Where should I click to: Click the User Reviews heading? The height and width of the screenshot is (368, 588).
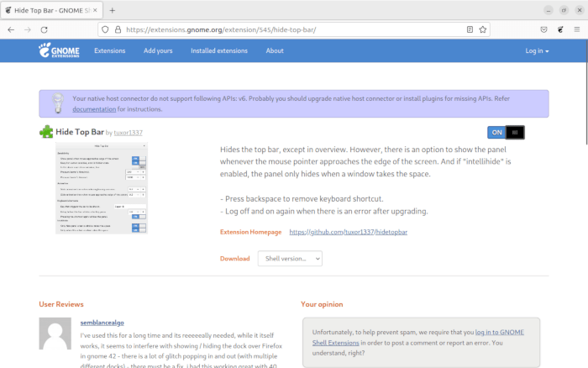(61, 304)
